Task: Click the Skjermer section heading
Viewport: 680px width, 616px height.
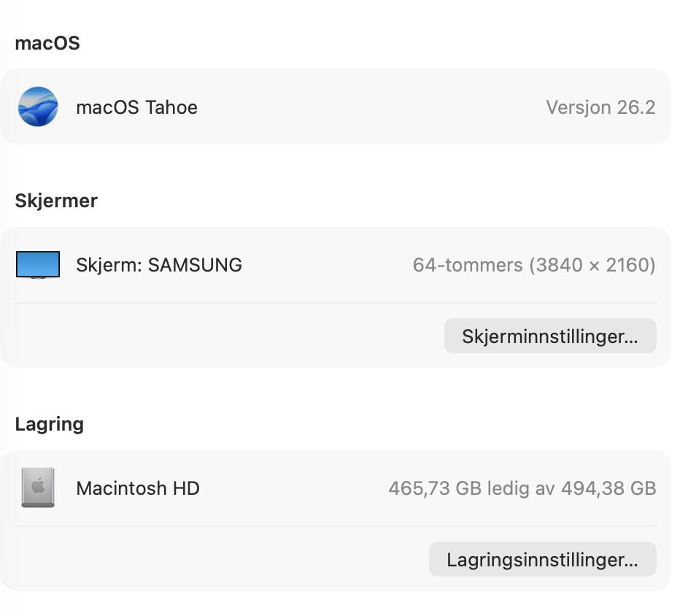Action: tap(56, 201)
